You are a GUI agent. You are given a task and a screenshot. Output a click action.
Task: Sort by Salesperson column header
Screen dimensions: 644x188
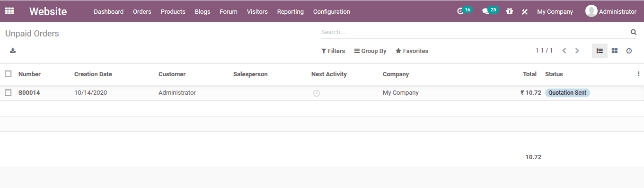(x=250, y=74)
